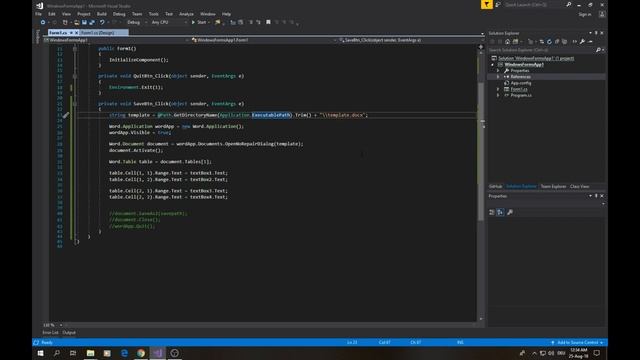640x360 pixels.
Task: Switch to the Form1.cs [Design] tab
Action: [x=97, y=33]
